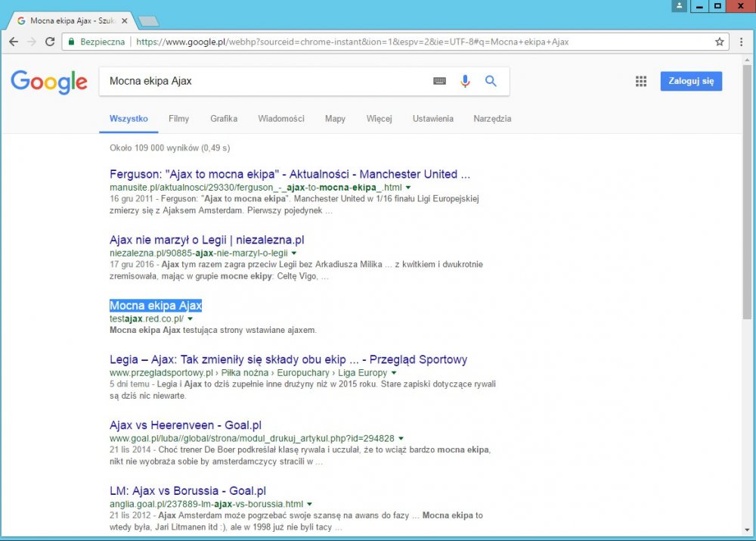Open Ajax nie marzył o Legii result

click(207, 240)
